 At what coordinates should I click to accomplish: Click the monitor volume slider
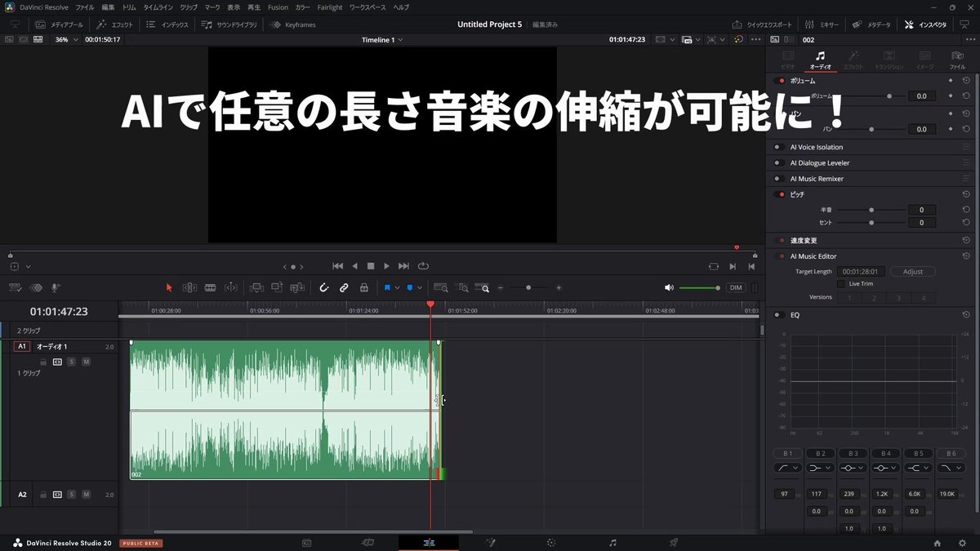(x=700, y=287)
